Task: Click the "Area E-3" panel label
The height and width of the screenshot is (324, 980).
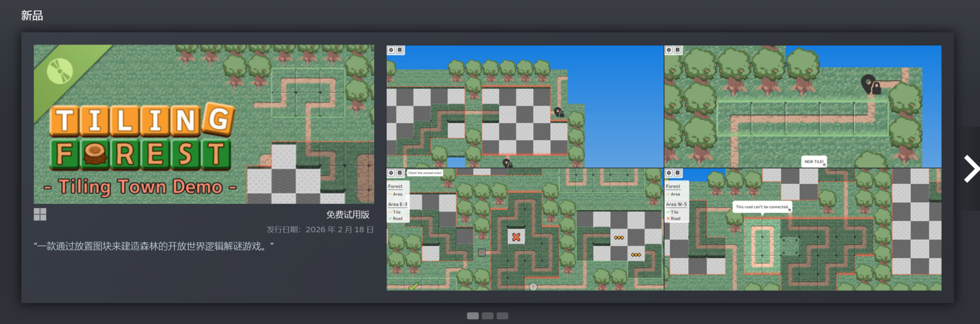Action: tap(397, 204)
